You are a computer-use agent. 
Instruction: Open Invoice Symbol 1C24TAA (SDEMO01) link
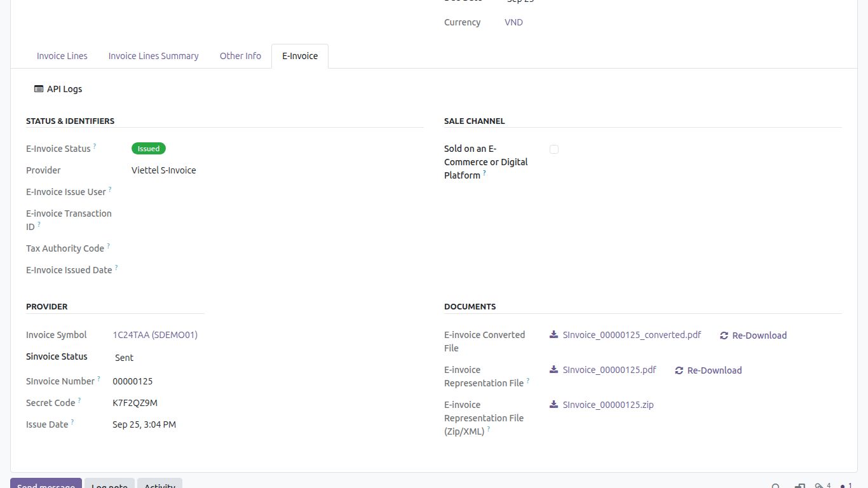coord(155,335)
